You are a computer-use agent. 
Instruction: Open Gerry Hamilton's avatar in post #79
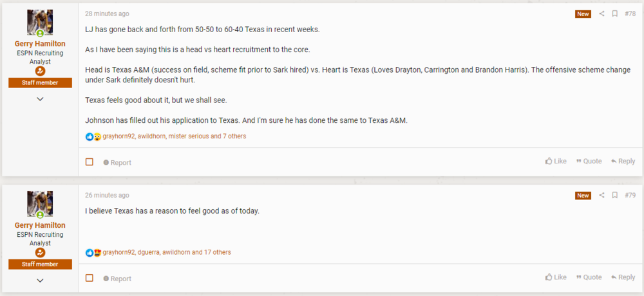40,203
